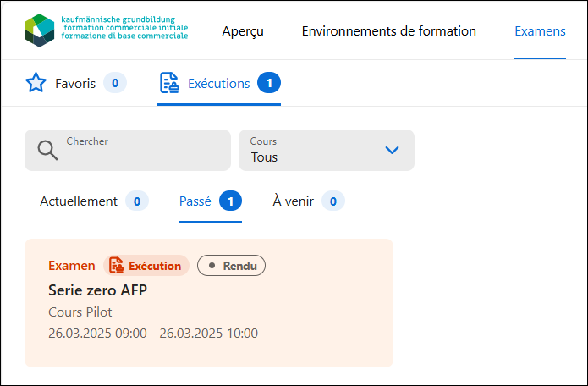Click the orange Exécution icon on exam card
Viewport: 588px width, 386px height.
(116, 265)
